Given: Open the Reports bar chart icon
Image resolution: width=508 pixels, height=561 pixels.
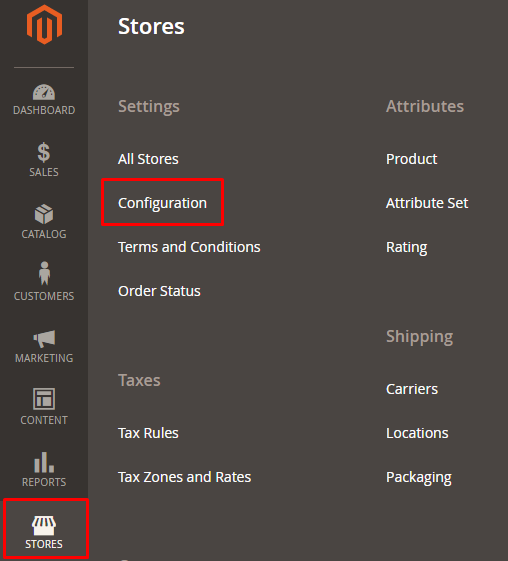Looking at the screenshot, I should click(x=44, y=462).
